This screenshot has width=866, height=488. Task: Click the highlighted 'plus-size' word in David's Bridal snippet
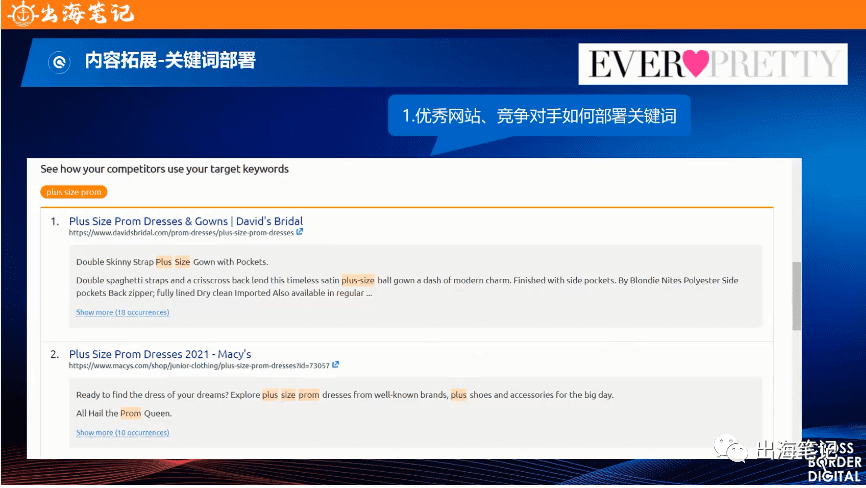coord(358,280)
